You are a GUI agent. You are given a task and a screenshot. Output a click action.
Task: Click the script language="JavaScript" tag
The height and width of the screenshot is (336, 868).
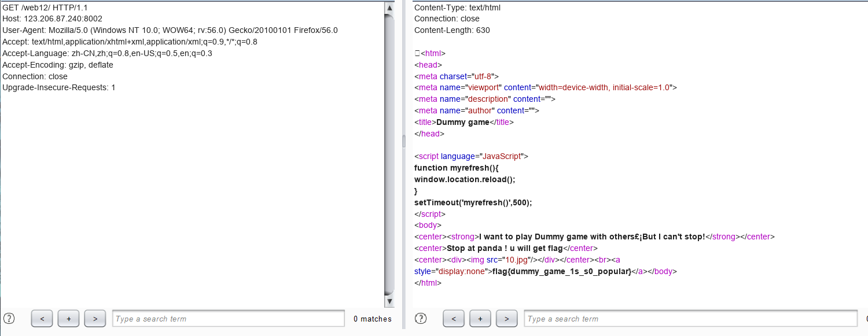coord(472,157)
